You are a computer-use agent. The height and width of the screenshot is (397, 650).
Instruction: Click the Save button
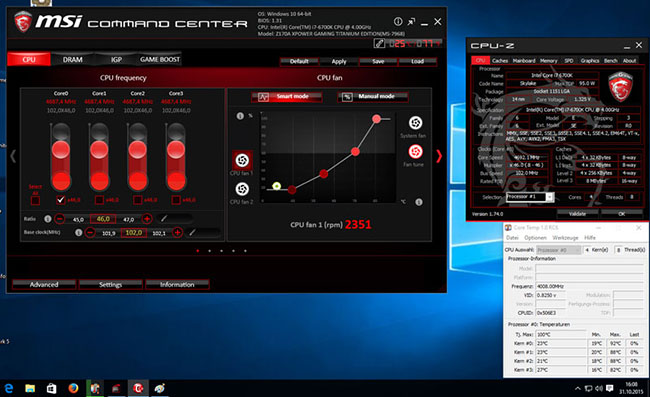pos(378,61)
